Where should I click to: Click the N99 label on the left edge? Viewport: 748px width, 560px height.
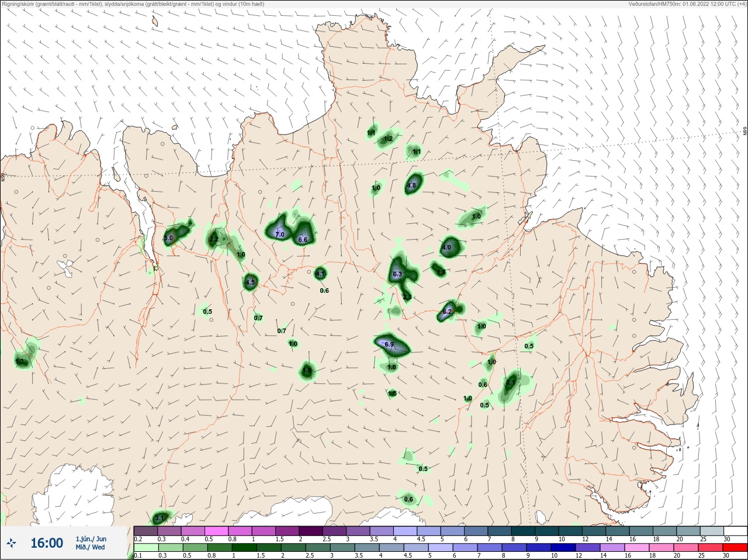click(x=3, y=177)
